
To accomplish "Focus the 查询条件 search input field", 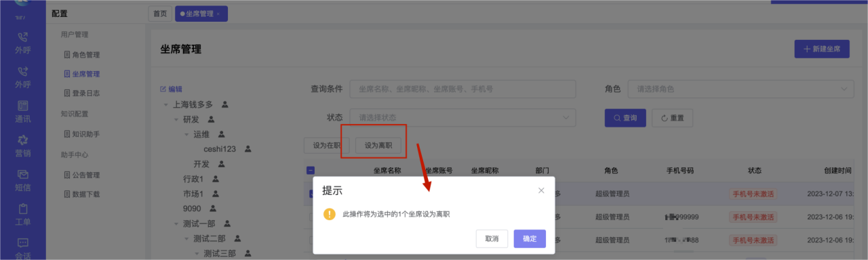I will [x=462, y=89].
